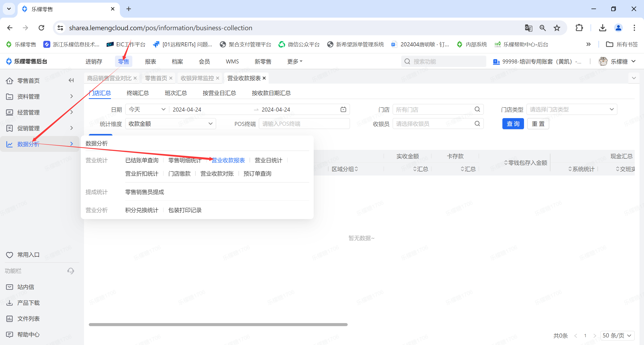Open the 门店类型 dropdown
The image size is (644, 345).
click(572, 110)
